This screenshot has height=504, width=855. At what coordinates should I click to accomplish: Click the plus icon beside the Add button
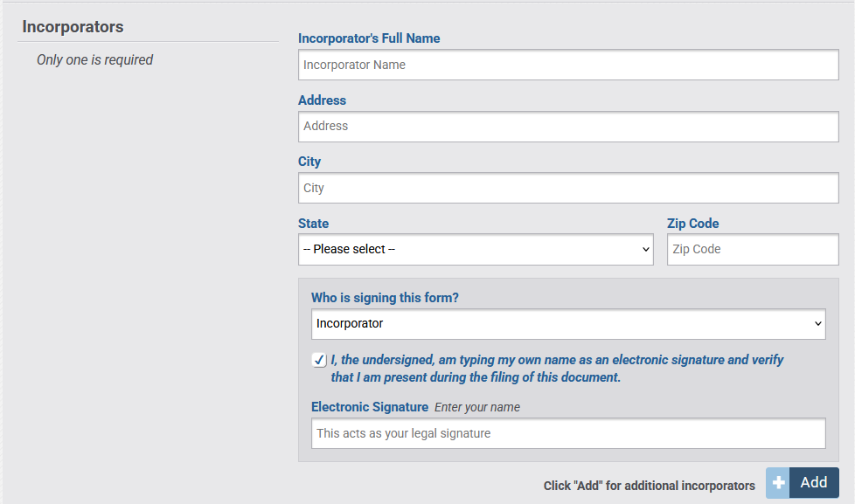coord(777,482)
